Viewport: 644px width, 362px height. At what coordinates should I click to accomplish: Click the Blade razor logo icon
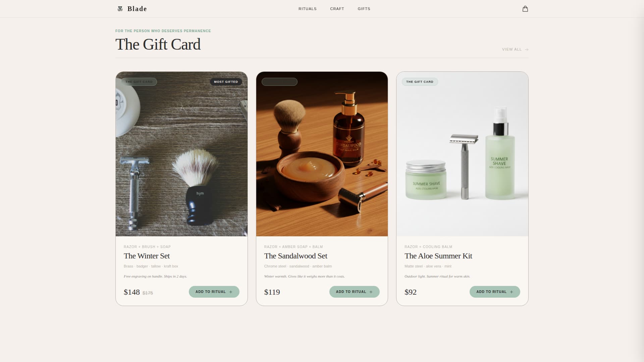point(120,9)
